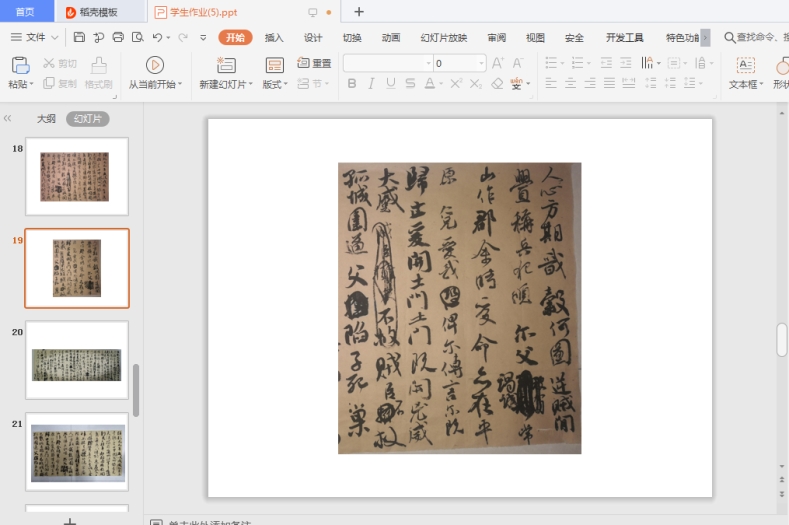
Task: Expand the Layout (版式) dropdown
Action: click(275, 85)
